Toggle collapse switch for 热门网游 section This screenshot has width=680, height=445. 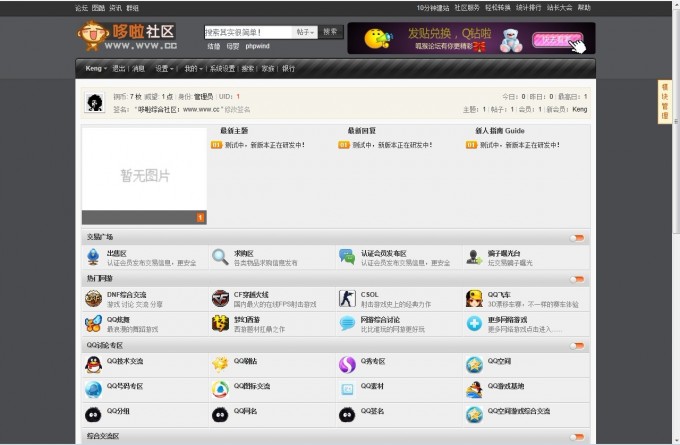(x=577, y=279)
